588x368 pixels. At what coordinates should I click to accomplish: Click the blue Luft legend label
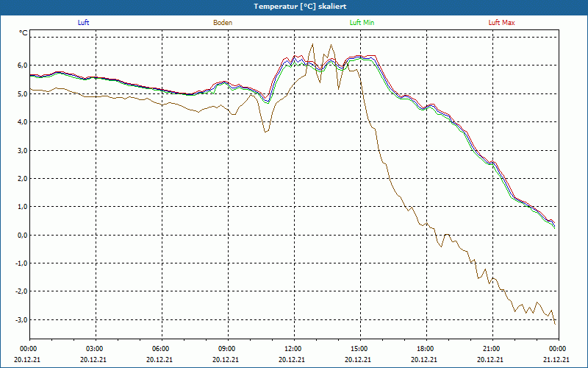coord(83,23)
